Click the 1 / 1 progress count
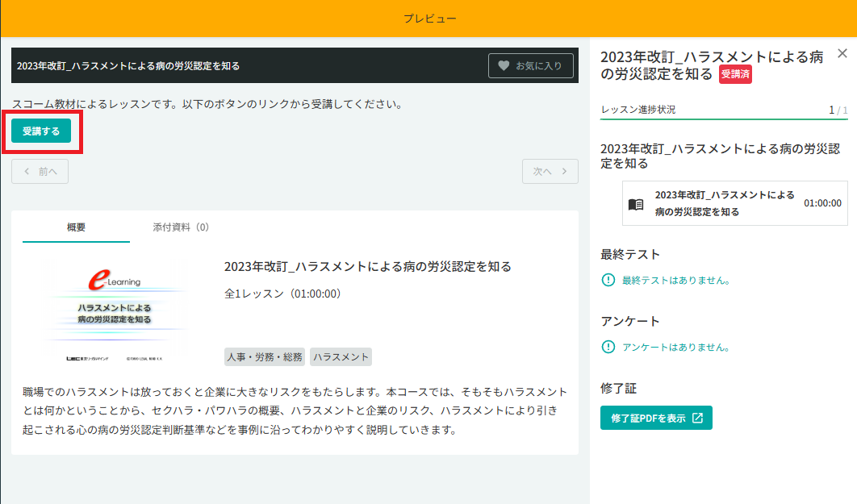 (838, 110)
